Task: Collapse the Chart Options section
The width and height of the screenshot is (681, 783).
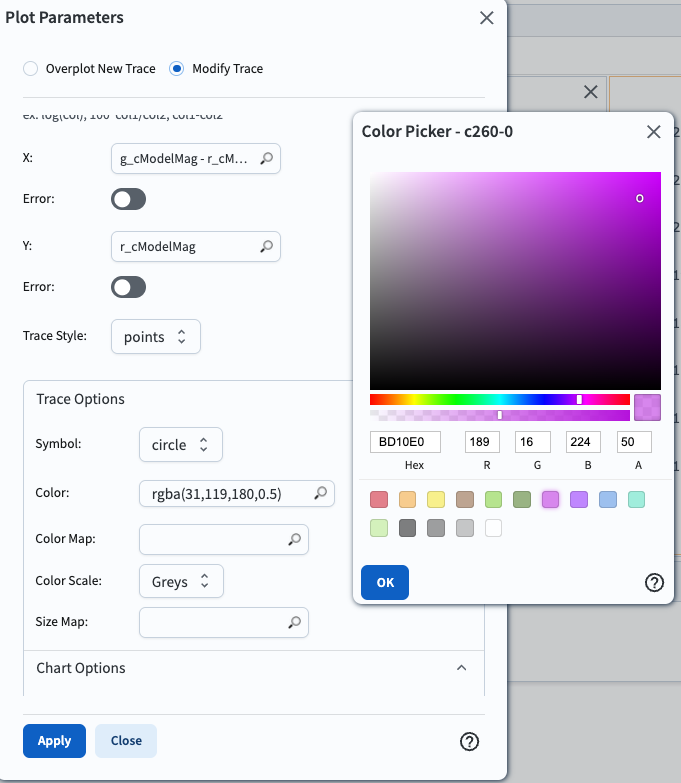Action: [461, 668]
